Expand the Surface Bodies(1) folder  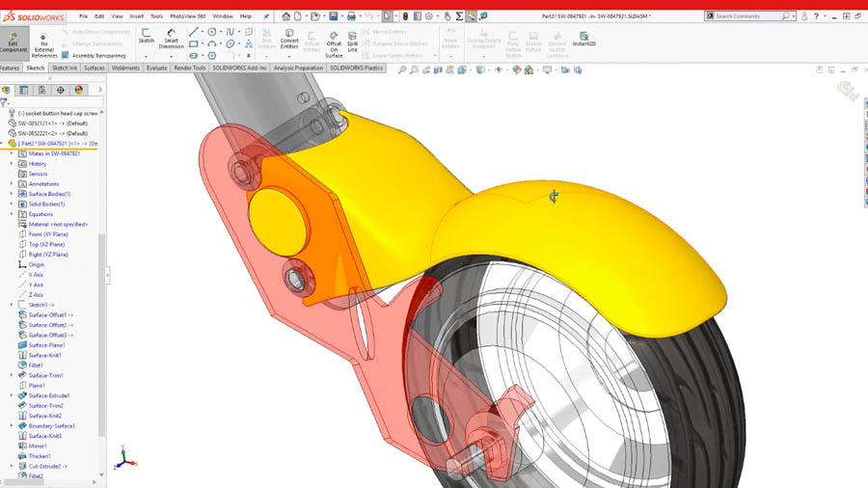click(12, 194)
